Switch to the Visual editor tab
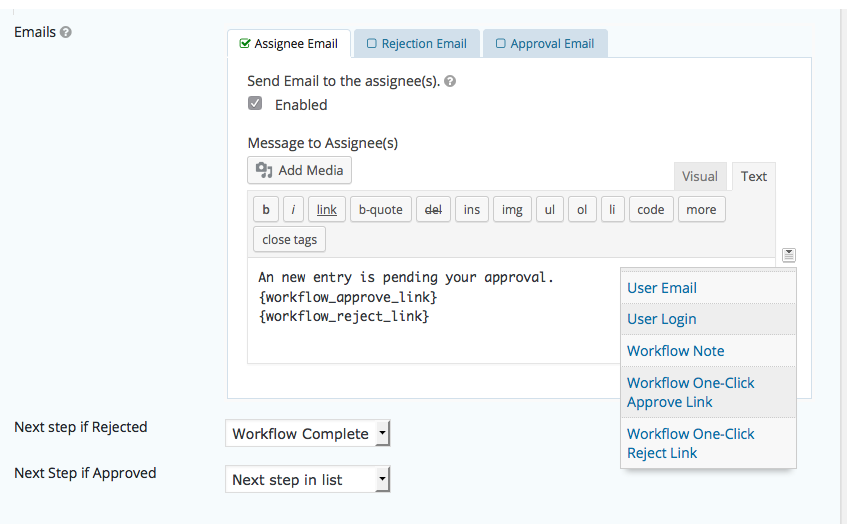The height and width of the screenshot is (524, 847). [700, 177]
